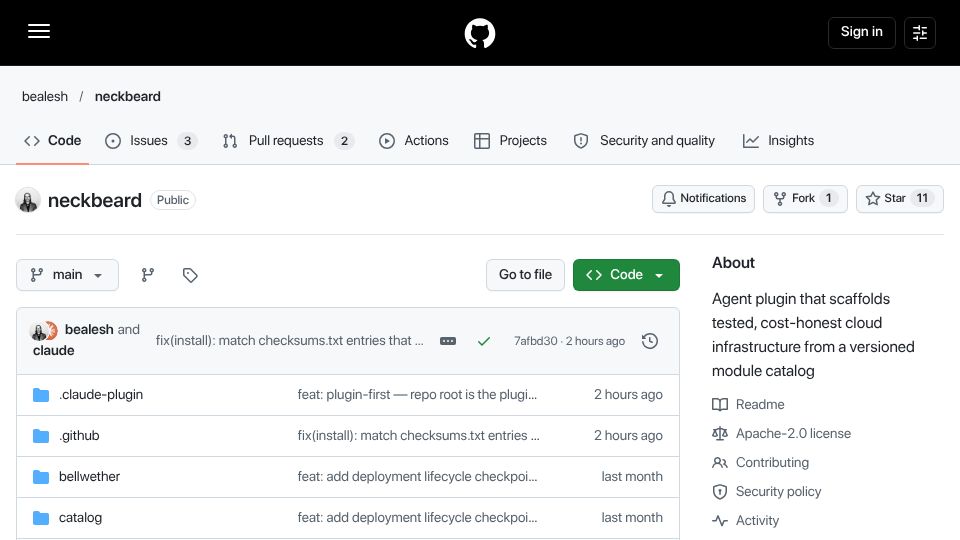View branches via the branch icon
Image resolution: width=960 pixels, height=540 pixels.
[148, 275]
